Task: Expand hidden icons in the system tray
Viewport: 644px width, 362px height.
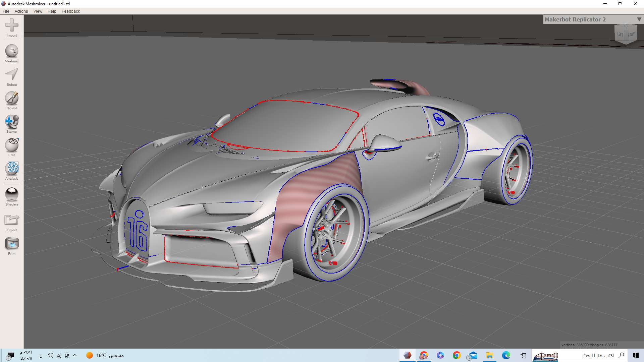Action: [x=75, y=355]
